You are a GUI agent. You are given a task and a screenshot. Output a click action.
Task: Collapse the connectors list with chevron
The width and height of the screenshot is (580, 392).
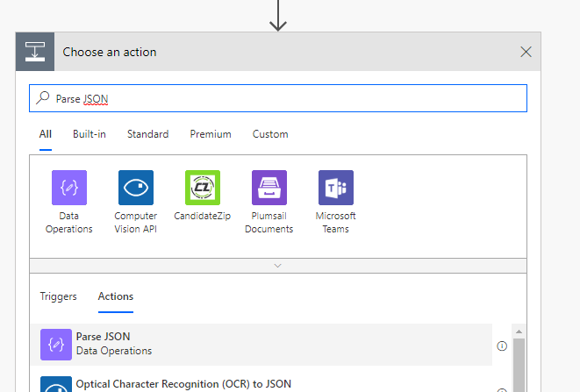coord(278,265)
